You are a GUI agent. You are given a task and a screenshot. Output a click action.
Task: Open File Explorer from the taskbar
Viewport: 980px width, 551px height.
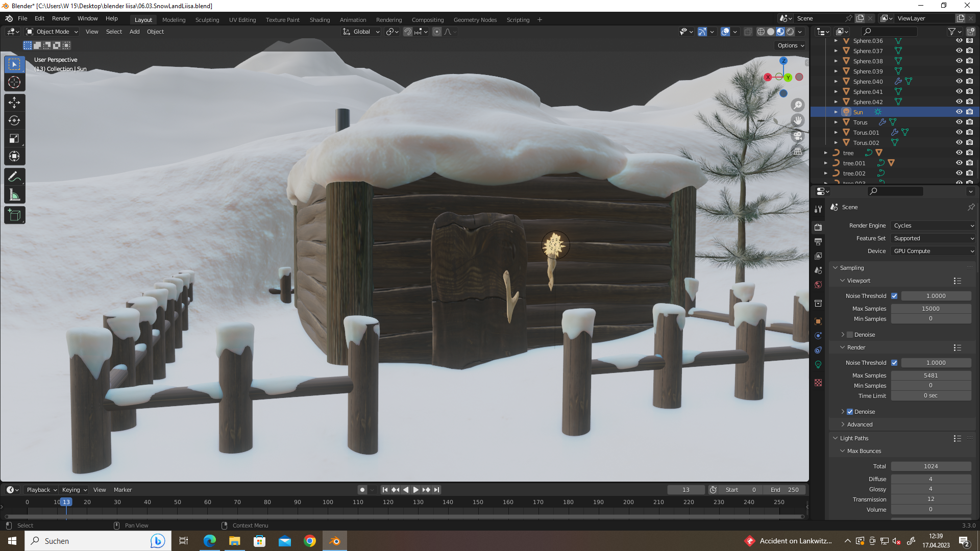point(234,541)
